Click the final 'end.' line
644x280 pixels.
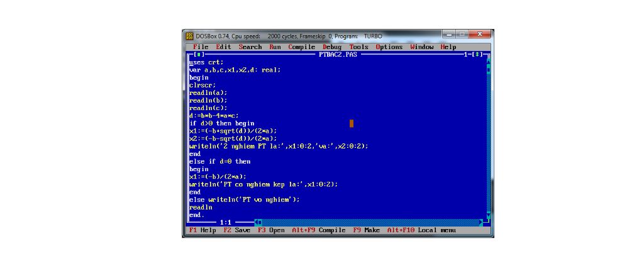197,215
